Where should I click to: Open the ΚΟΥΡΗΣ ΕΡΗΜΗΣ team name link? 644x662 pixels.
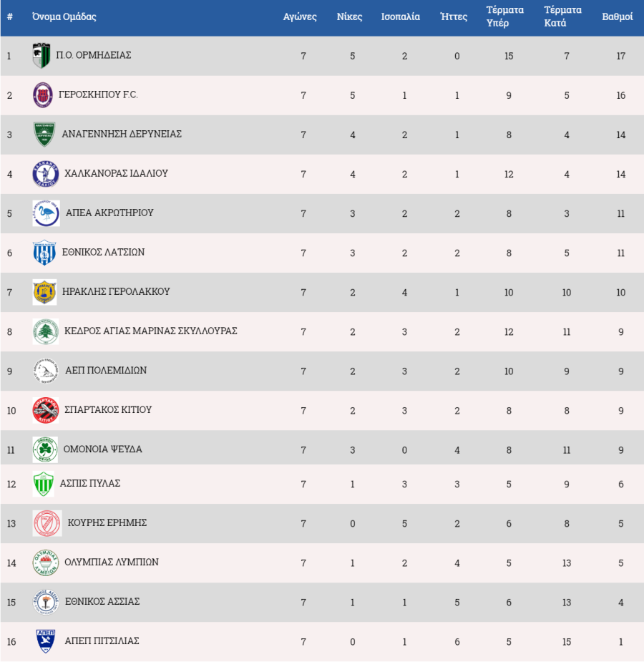[107, 522]
